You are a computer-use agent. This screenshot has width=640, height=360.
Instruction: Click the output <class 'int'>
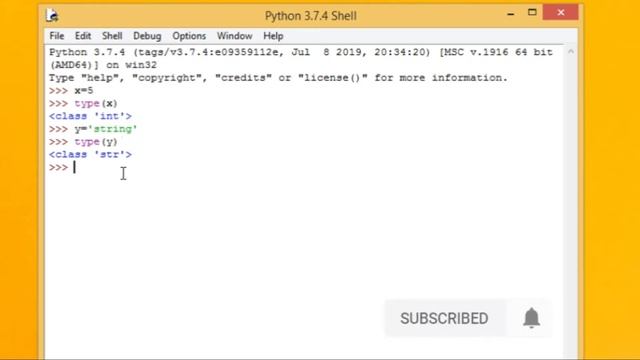coord(90,116)
